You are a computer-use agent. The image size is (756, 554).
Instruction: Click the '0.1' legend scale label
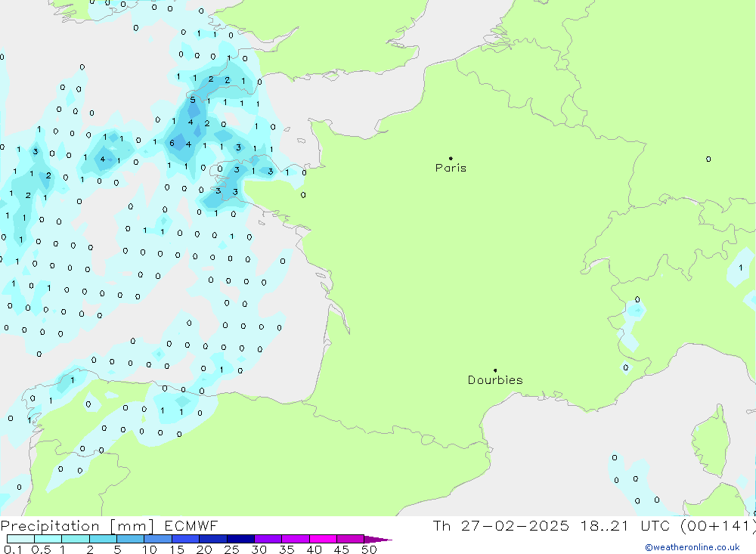[13, 549]
